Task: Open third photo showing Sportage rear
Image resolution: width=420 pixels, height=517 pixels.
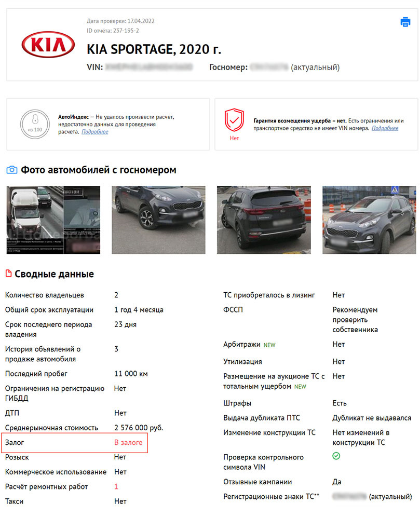Action: [264, 220]
